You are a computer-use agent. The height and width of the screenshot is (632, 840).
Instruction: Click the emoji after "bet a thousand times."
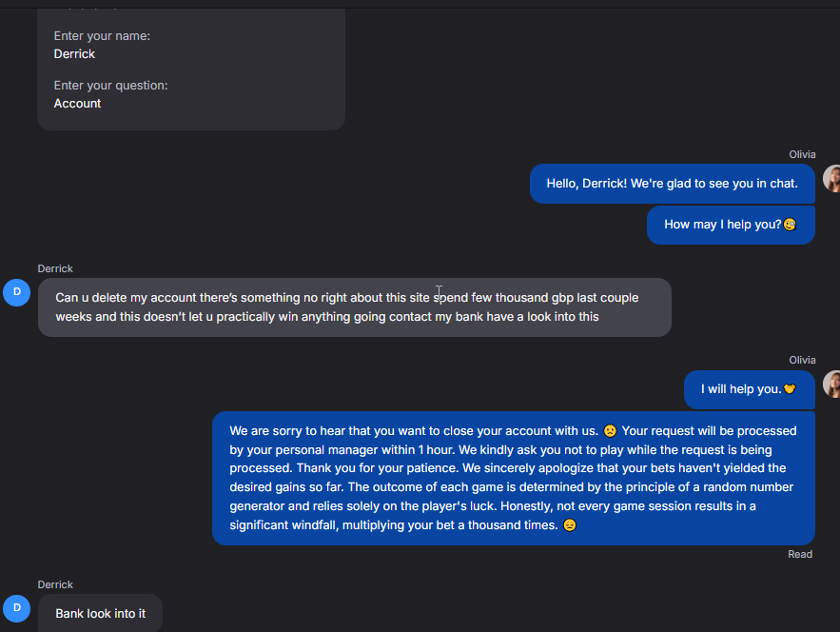point(570,525)
